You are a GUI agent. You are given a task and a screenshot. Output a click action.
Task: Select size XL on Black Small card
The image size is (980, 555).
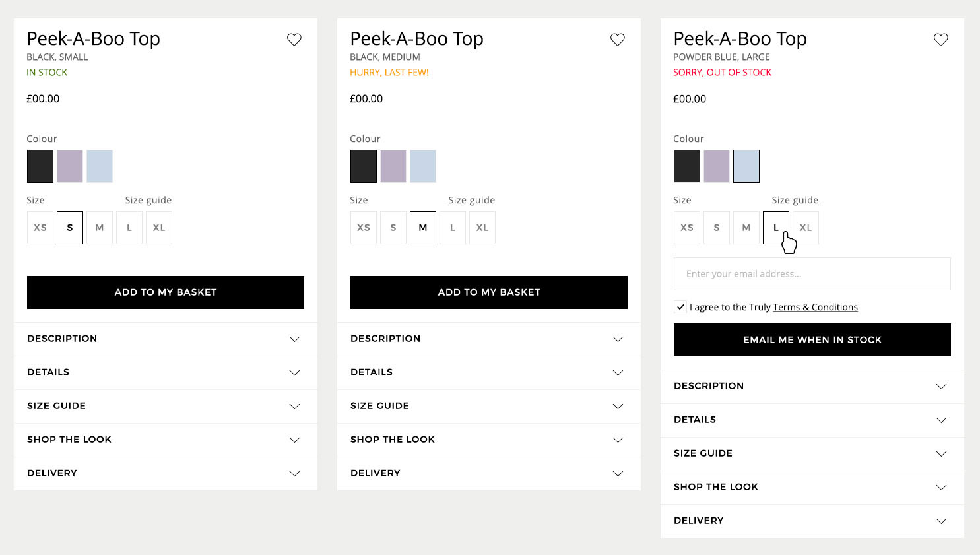click(159, 228)
